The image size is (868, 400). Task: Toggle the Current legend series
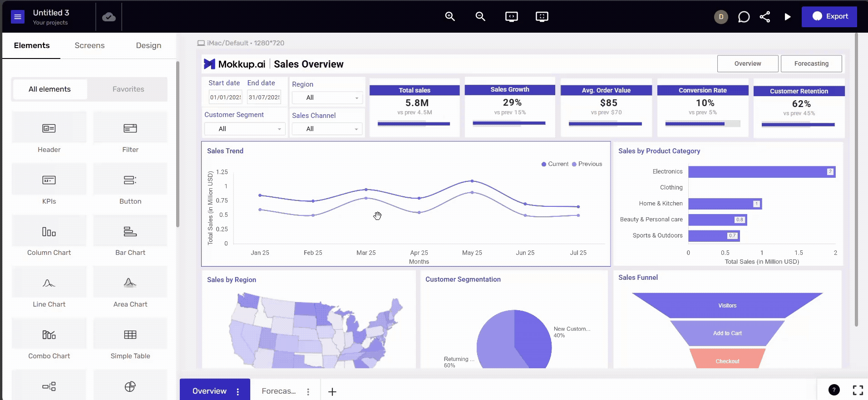click(555, 164)
